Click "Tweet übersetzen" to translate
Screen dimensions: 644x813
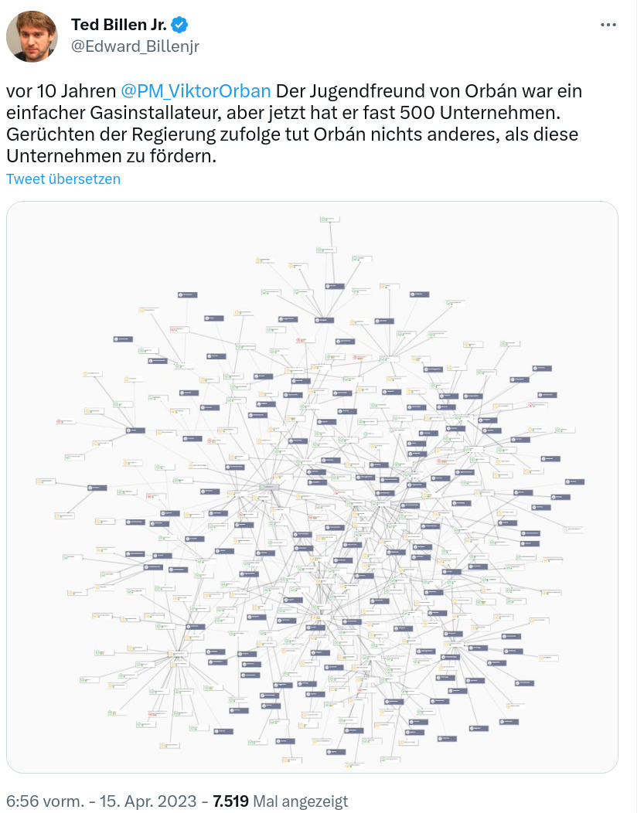[63, 179]
